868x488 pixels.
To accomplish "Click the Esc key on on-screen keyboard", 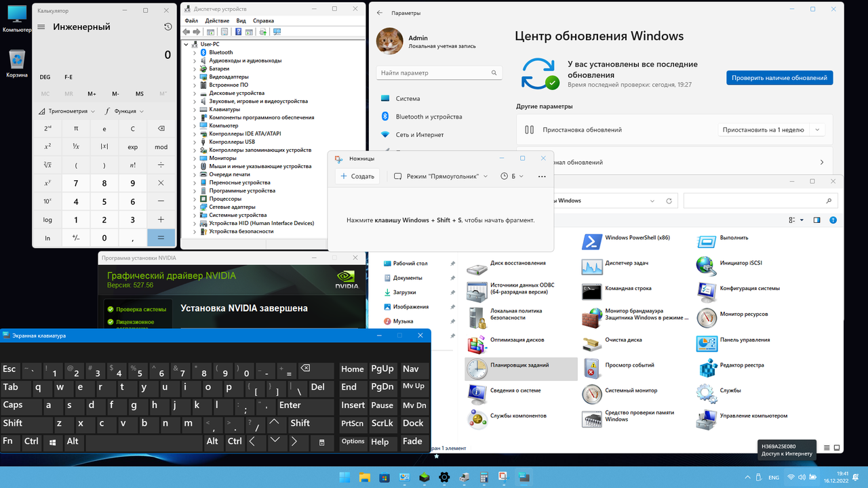I will [10, 370].
